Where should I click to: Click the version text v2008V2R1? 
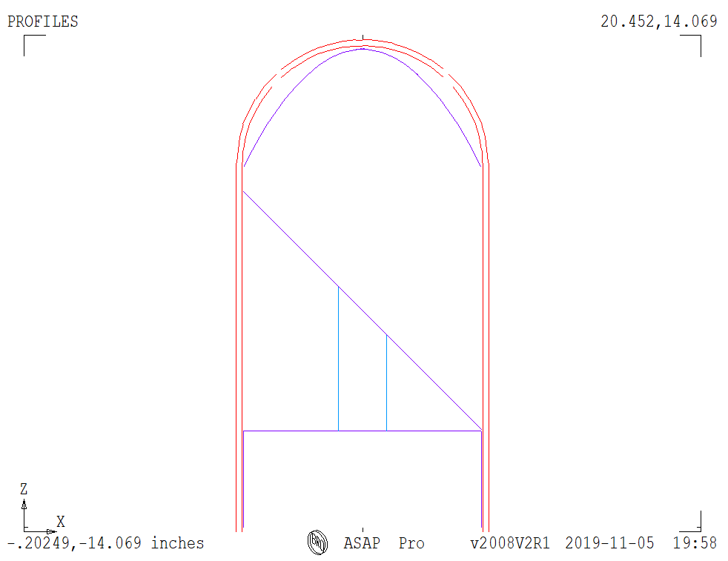[510, 543]
